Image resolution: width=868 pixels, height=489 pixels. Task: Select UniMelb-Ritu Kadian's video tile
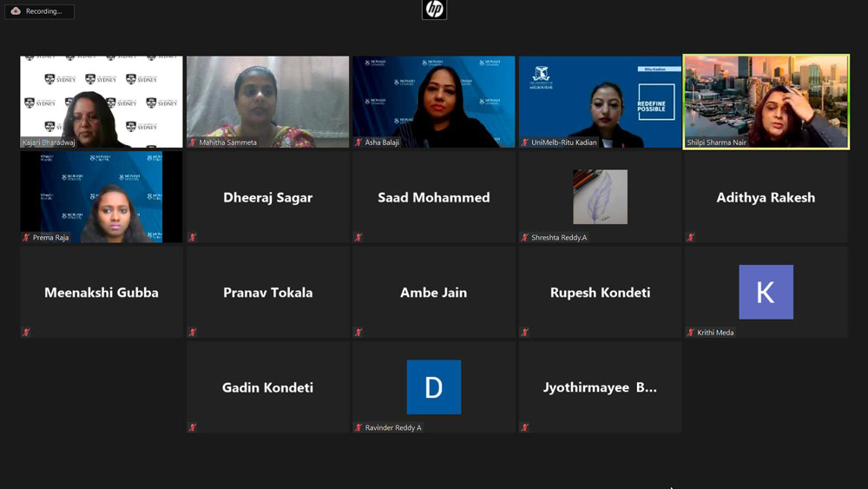coord(600,102)
